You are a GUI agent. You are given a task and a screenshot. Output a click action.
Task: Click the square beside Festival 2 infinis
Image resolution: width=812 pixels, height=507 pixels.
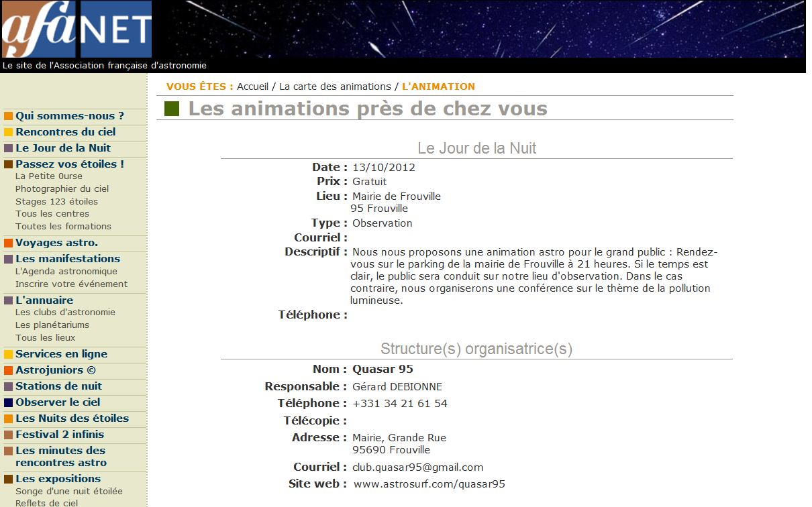[x=9, y=435]
